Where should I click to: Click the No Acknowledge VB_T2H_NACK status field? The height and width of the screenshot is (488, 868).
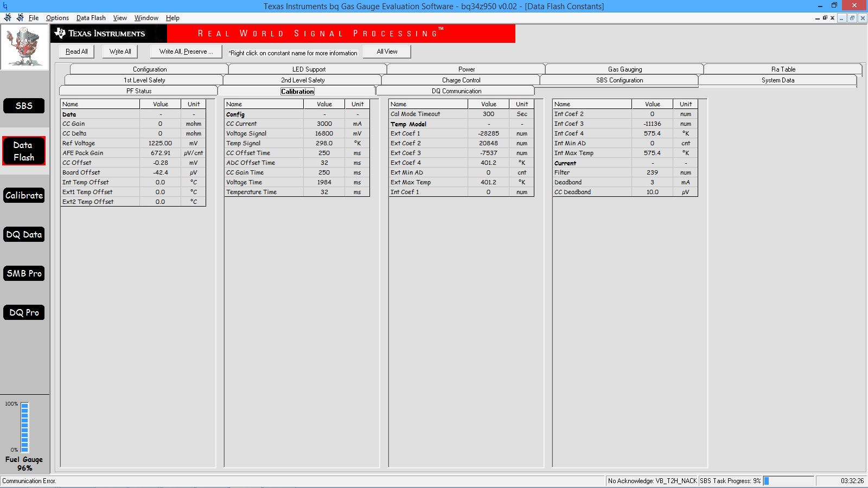click(652, 481)
